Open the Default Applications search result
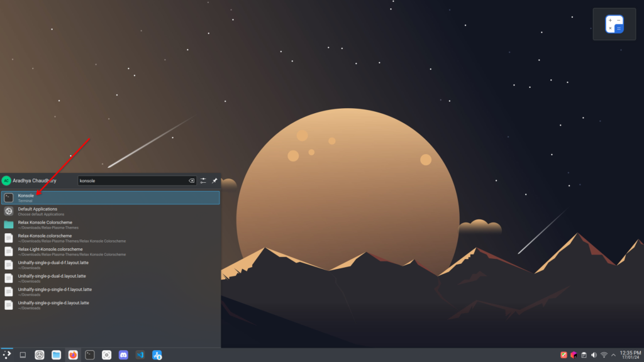Viewport: 644px width, 362px height. click(111, 211)
